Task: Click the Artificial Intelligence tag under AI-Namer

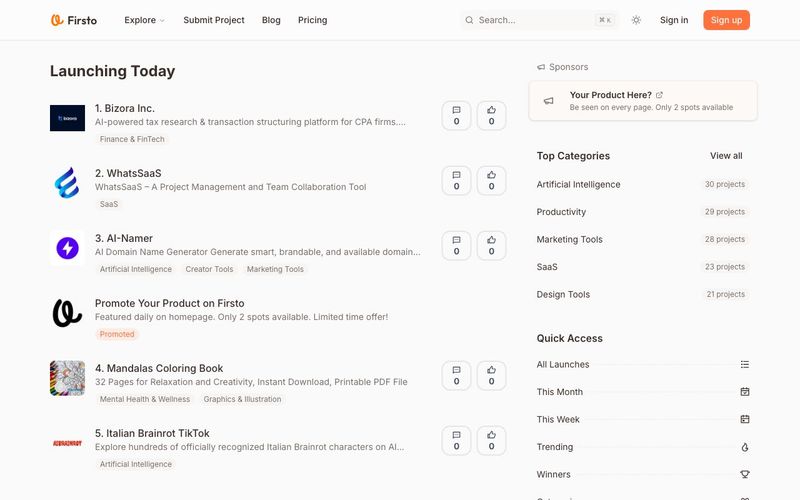Action: click(136, 269)
